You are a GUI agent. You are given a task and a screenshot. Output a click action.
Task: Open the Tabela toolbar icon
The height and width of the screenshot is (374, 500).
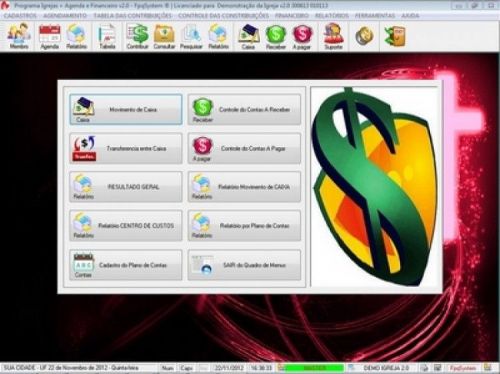[107, 36]
